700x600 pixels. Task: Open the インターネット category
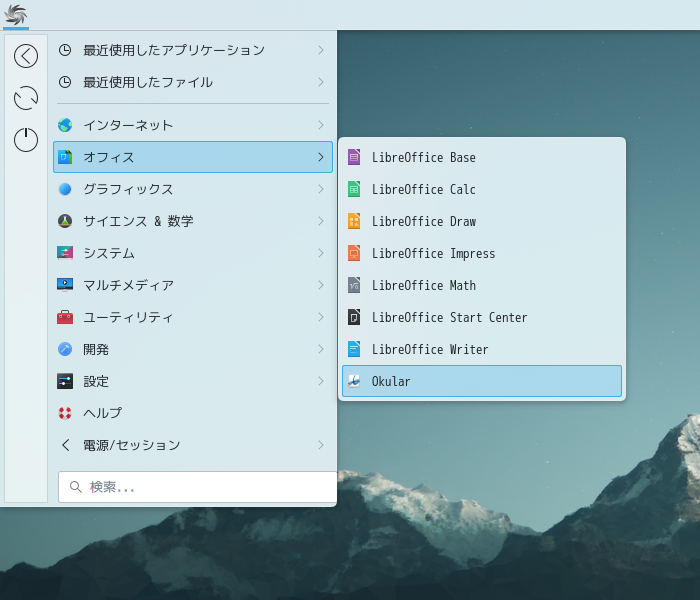coord(193,125)
